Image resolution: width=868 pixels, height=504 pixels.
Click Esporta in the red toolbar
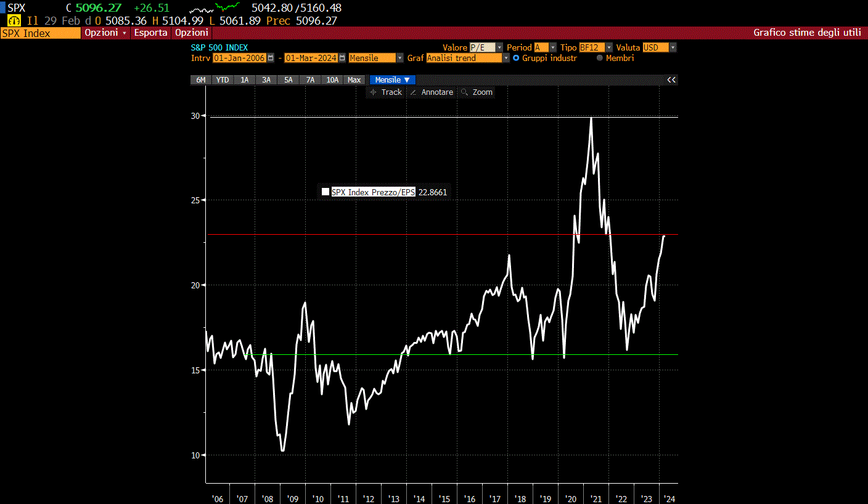coord(151,33)
